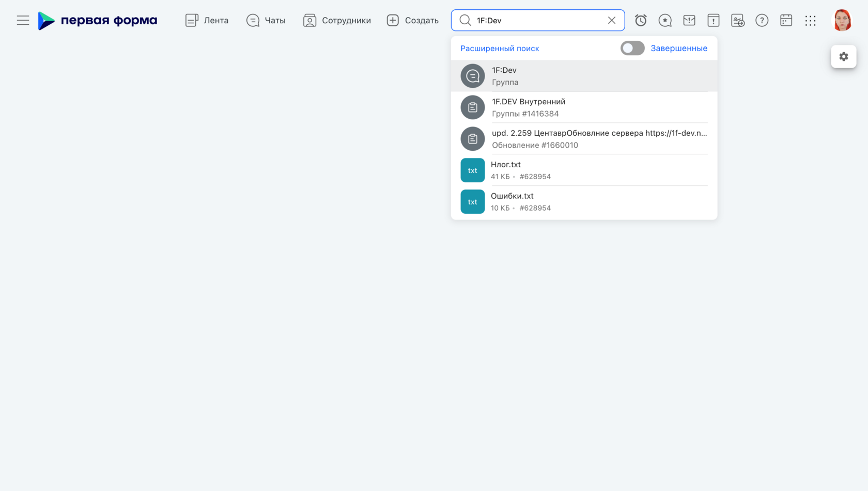Click the txt icon for Ошибки.txt

(473, 202)
